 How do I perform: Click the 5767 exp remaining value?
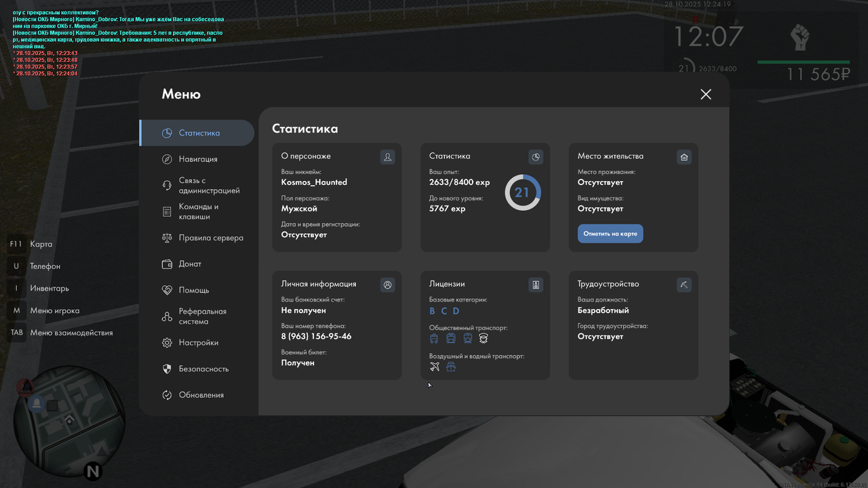coord(447,209)
